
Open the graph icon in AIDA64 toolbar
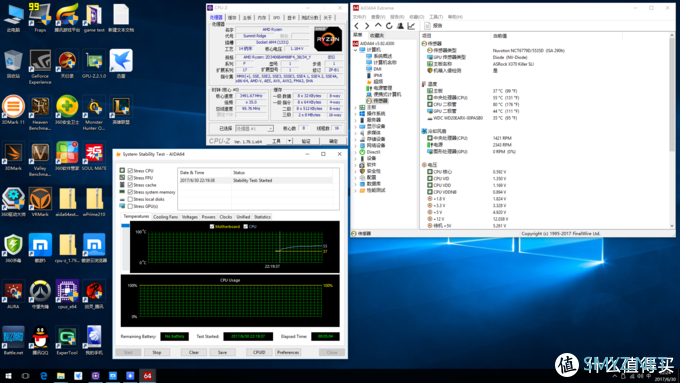click(411, 26)
